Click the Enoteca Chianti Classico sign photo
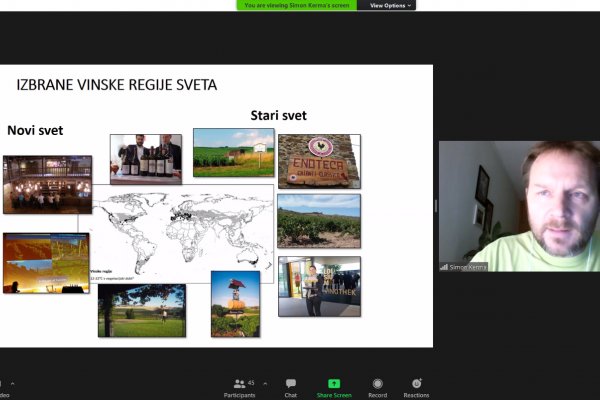This screenshot has height=400, width=600. 319,161
